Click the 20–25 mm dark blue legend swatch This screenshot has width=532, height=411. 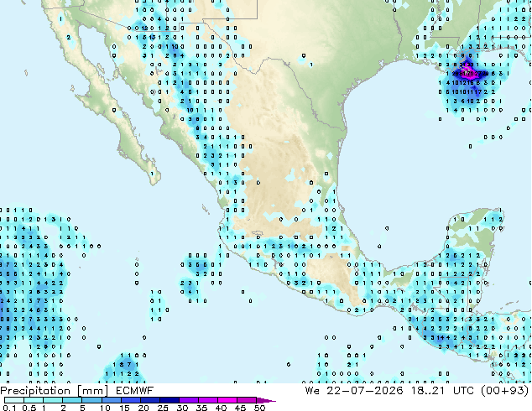tap(150, 400)
